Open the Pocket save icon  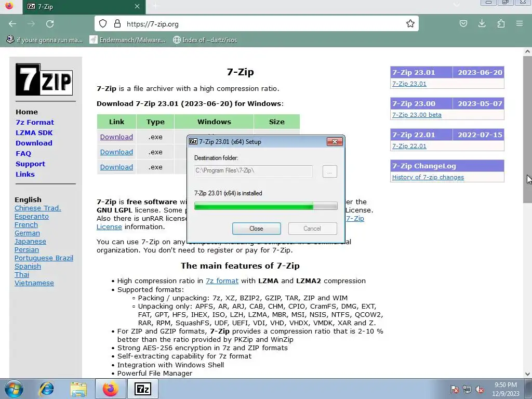tap(463, 24)
